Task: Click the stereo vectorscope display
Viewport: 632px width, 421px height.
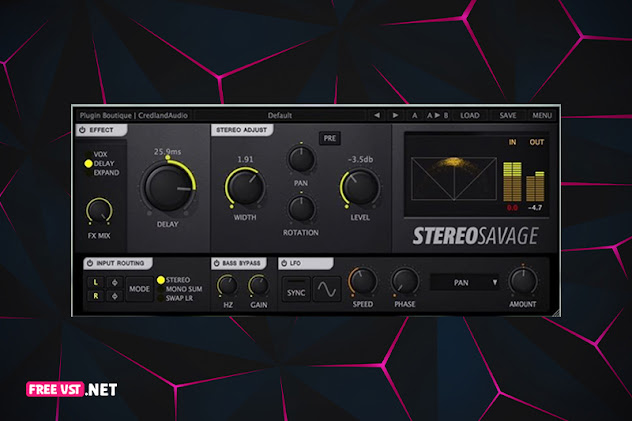Action: (454, 178)
